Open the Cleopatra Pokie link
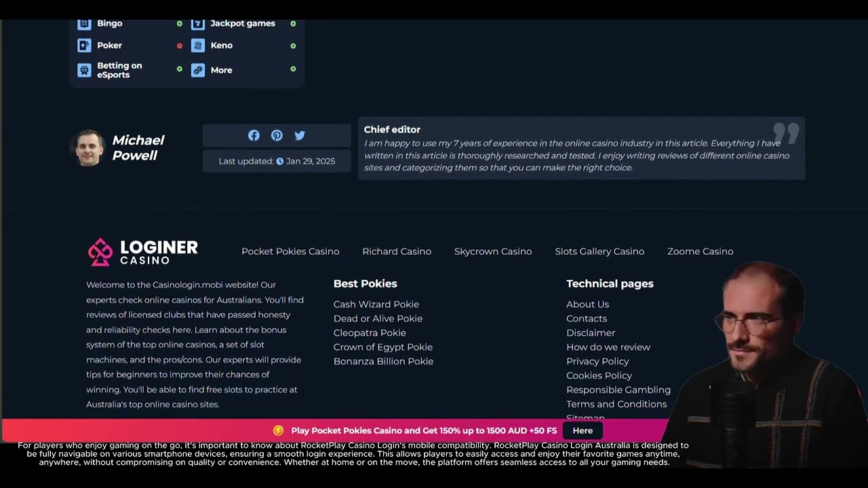This screenshot has height=488, width=868. pyautogui.click(x=370, y=333)
